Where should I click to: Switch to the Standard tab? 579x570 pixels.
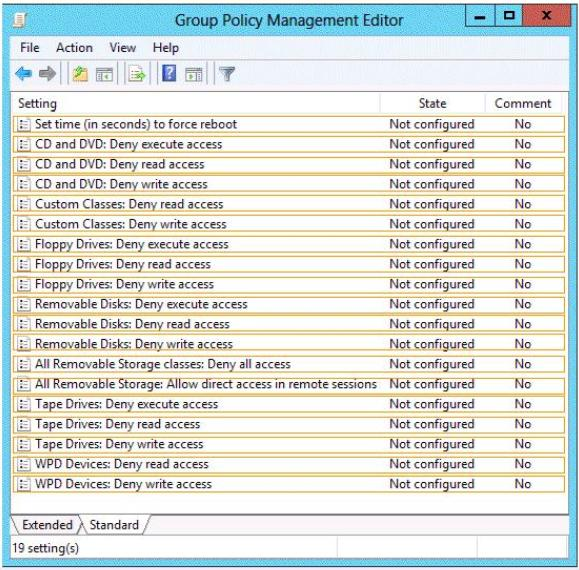point(114,525)
